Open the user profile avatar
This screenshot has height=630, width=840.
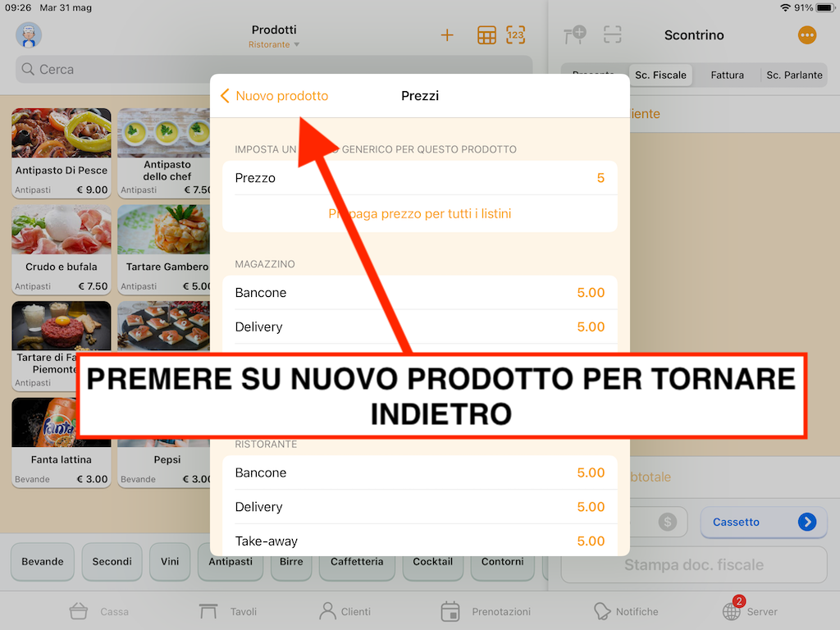[29, 35]
